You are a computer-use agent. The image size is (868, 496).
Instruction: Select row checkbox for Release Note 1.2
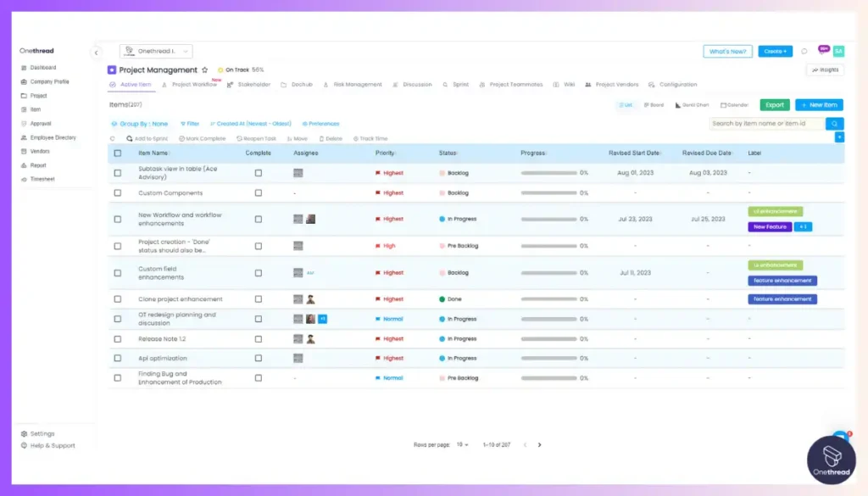[x=117, y=339]
